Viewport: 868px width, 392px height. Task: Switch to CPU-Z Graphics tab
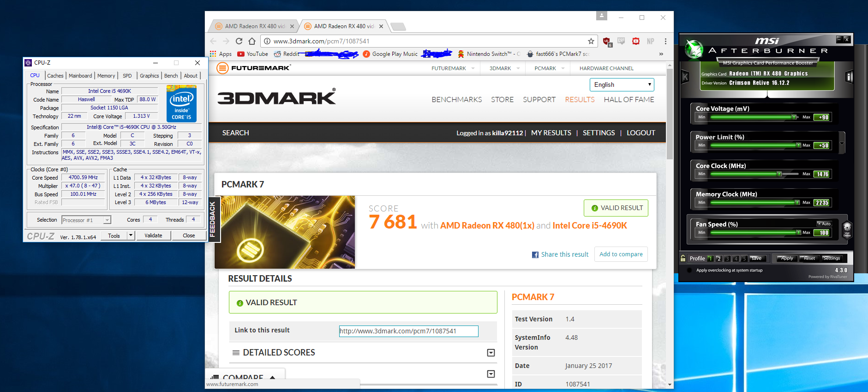tap(150, 76)
